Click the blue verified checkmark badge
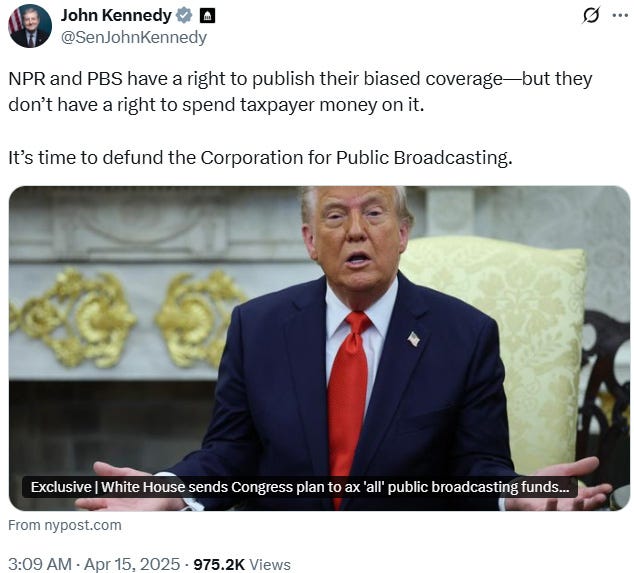634x573 pixels. [x=184, y=15]
